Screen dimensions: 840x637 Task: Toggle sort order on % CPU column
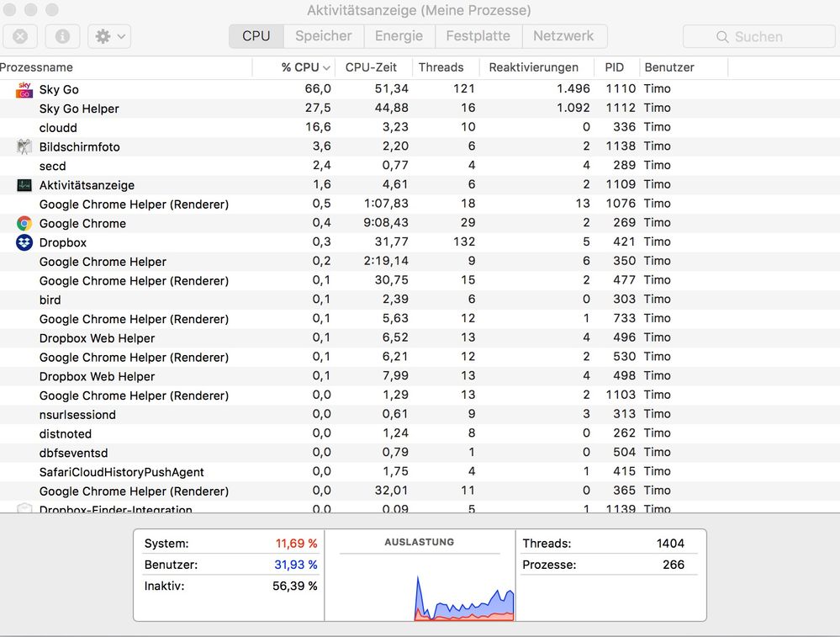tap(293, 67)
